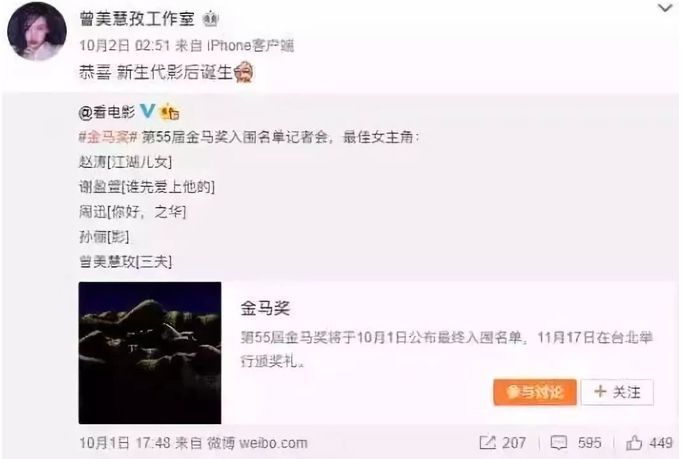The height and width of the screenshot is (459, 684).
Task: Click the crown membership badge icon
Action: click(210, 19)
